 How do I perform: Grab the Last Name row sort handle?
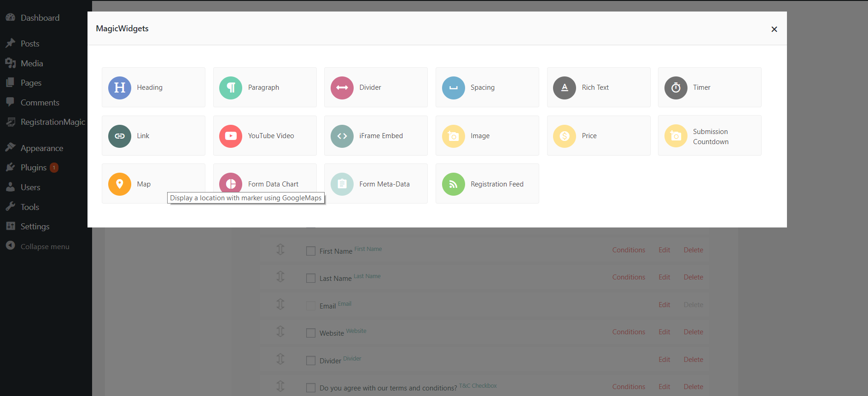tap(280, 277)
